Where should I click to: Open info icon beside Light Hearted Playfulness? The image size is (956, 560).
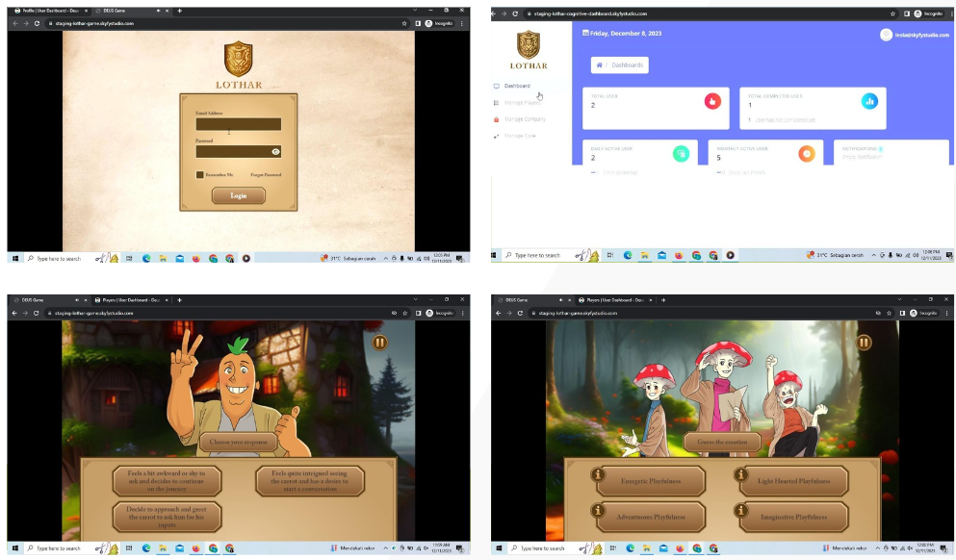click(740, 474)
